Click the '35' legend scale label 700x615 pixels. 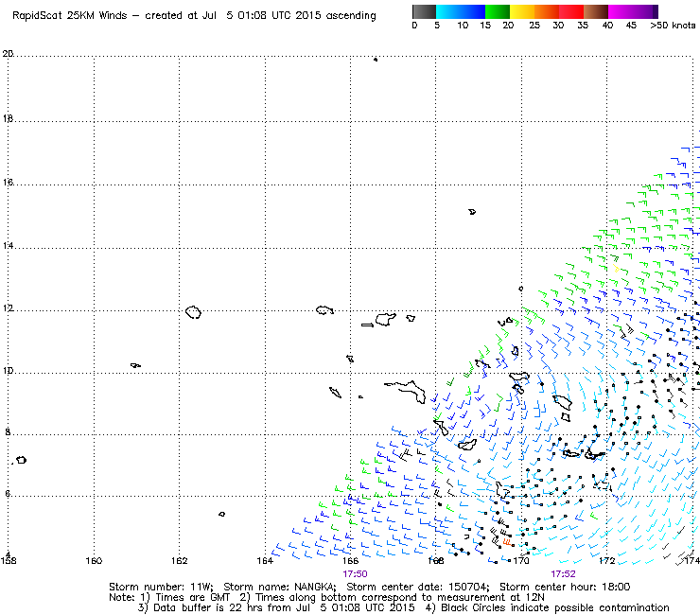tap(583, 26)
